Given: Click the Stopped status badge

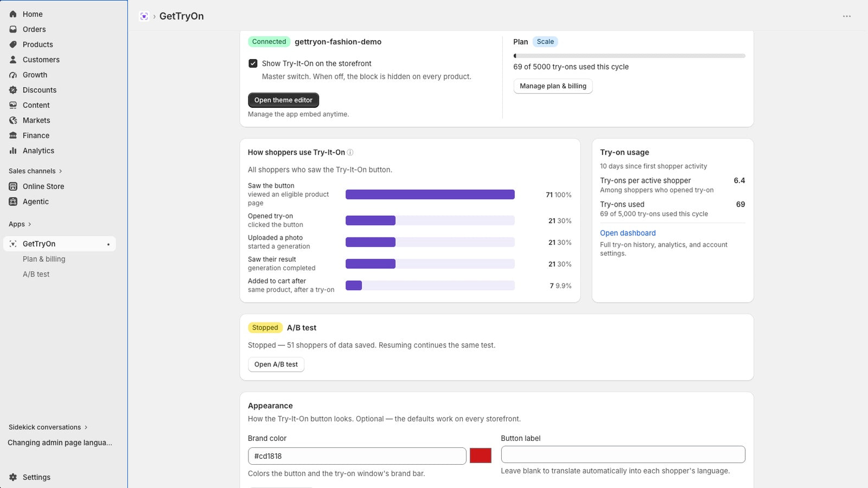Looking at the screenshot, I should 265,328.
